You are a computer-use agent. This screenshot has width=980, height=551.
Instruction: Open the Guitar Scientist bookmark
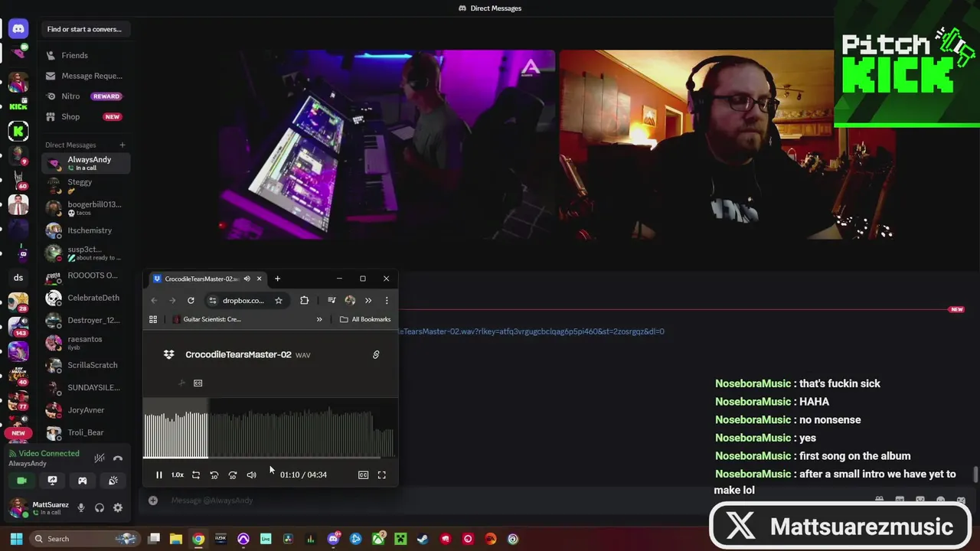coord(207,319)
